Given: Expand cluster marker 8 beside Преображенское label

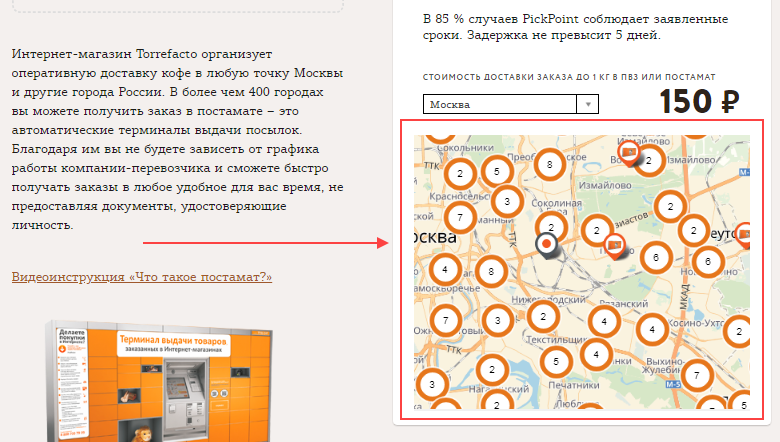Looking at the screenshot, I should (549, 163).
